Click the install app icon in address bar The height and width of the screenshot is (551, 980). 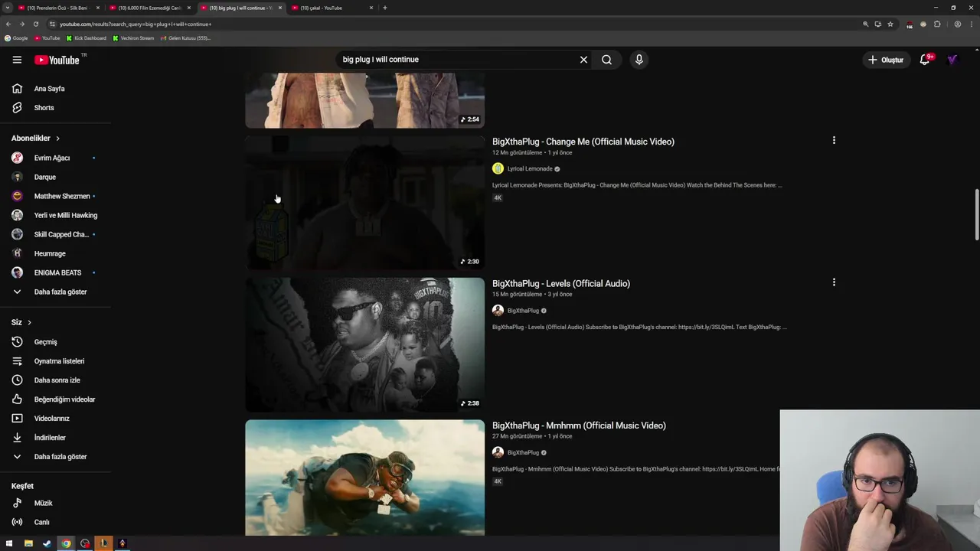(878, 24)
